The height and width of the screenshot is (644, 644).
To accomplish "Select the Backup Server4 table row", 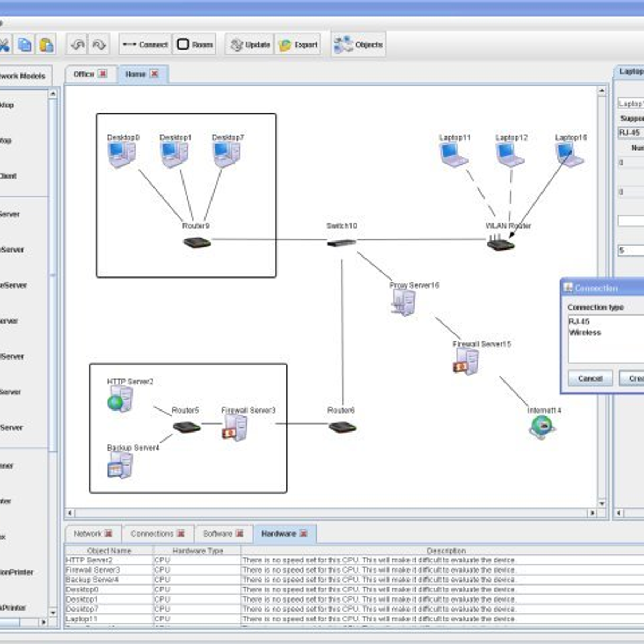I will tap(354, 580).
